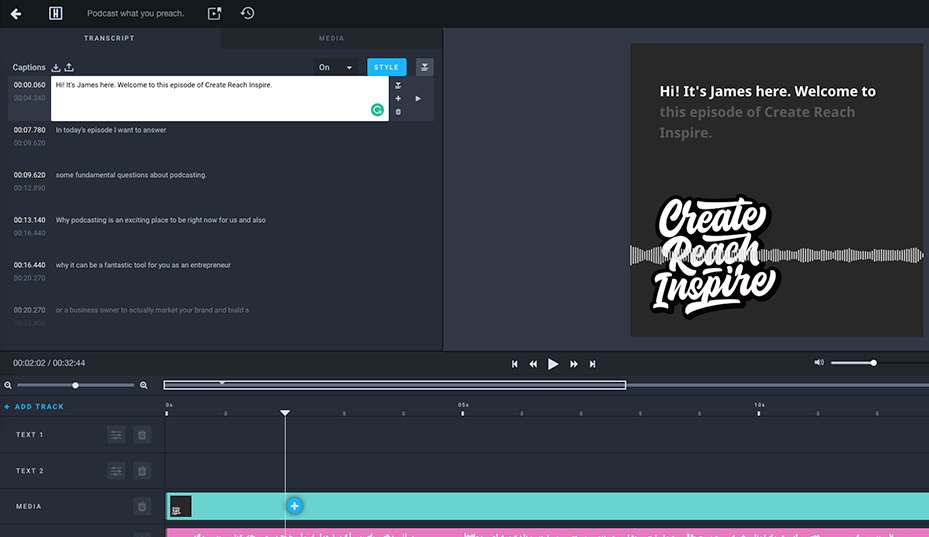
Task: Click the blue STYLE button
Action: click(387, 67)
